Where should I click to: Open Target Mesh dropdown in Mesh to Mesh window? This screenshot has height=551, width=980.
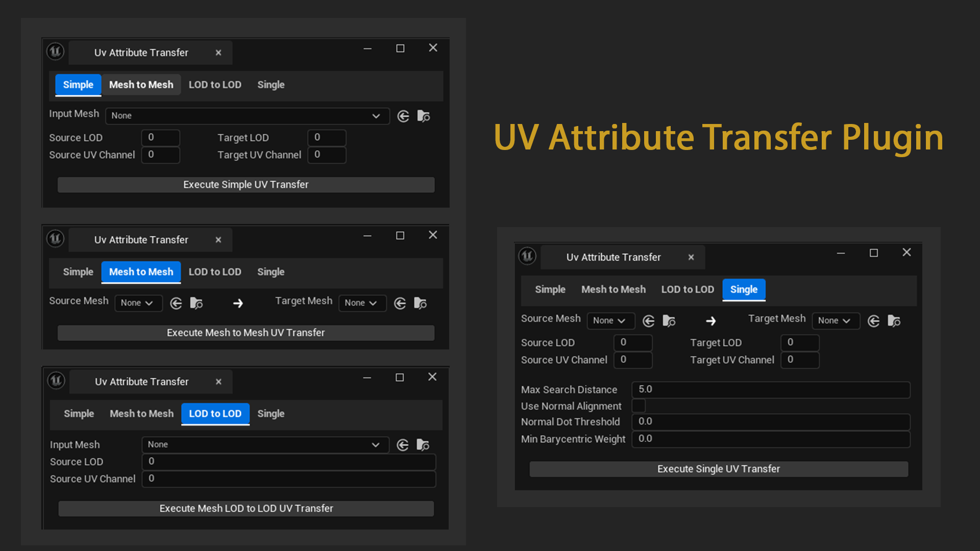(362, 303)
